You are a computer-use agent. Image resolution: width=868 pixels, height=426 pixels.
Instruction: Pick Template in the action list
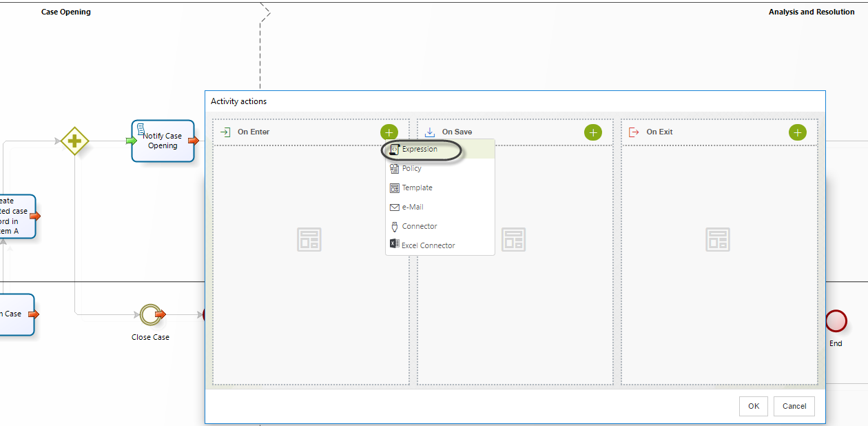pyautogui.click(x=417, y=188)
